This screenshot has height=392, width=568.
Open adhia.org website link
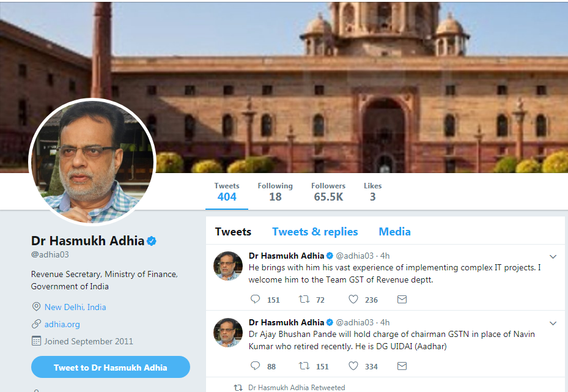[x=62, y=324]
